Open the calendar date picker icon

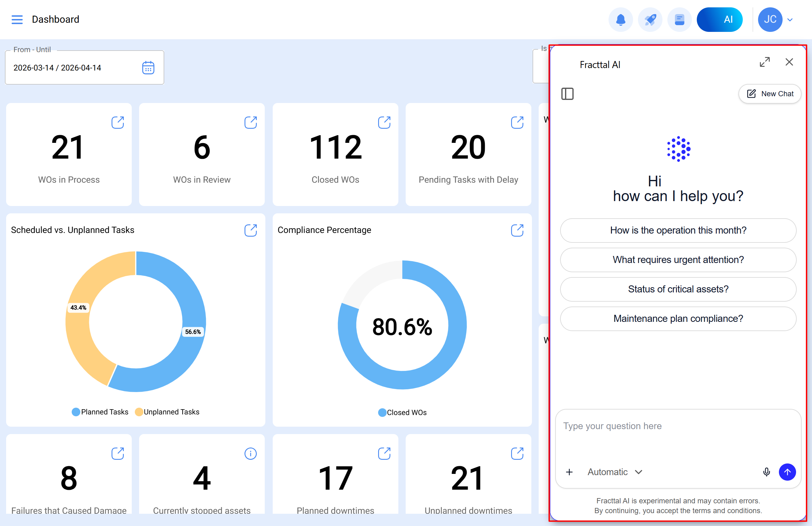pyautogui.click(x=148, y=67)
